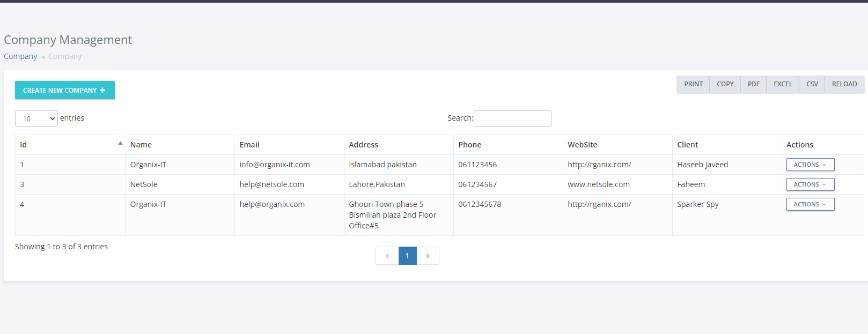Click the Company breadcrumb link

[20, 56]
